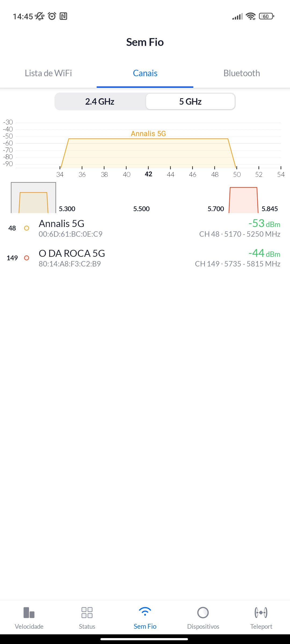
Task: Tap channel 42 on the chart axis
Action: click(148, 174)
